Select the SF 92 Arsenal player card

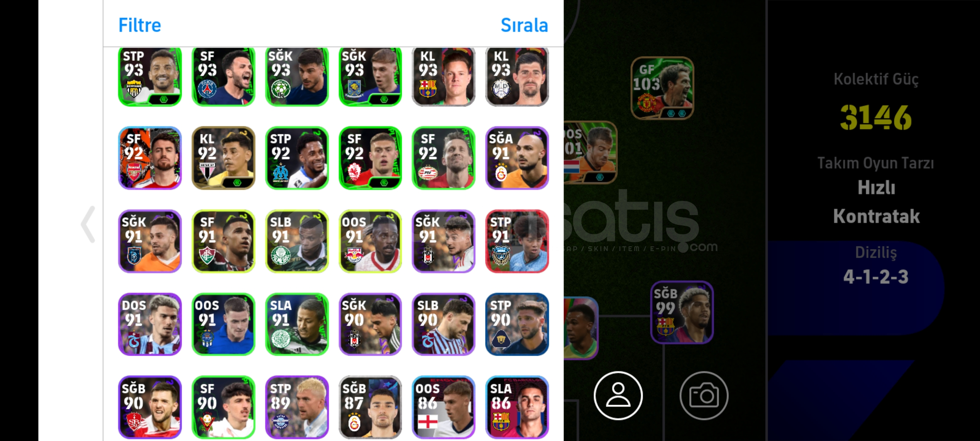coord(150,158)
